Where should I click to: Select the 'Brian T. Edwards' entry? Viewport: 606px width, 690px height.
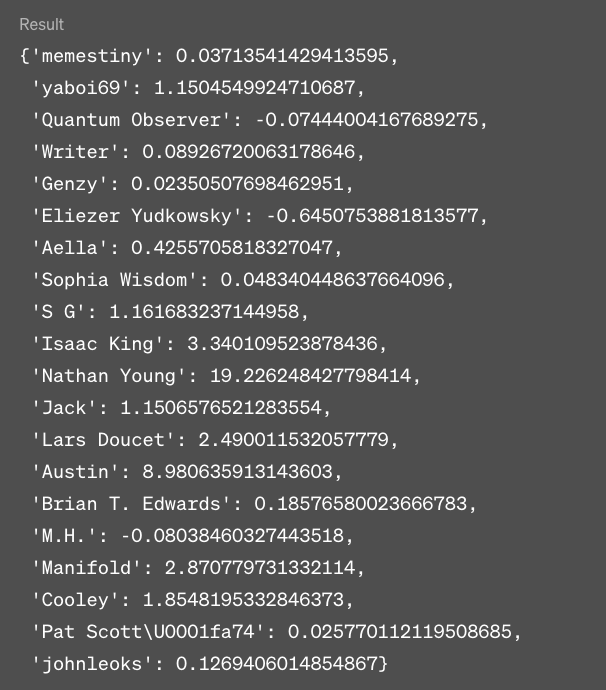point(254,504)
